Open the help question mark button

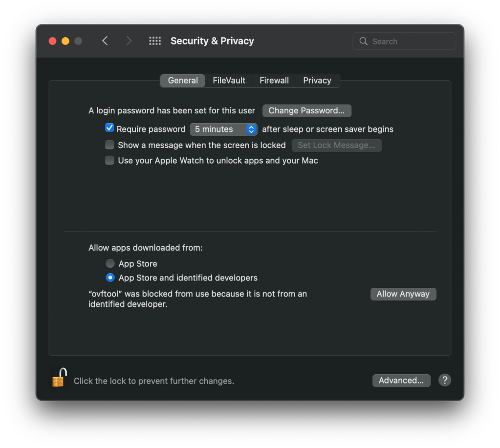(444, 381)
